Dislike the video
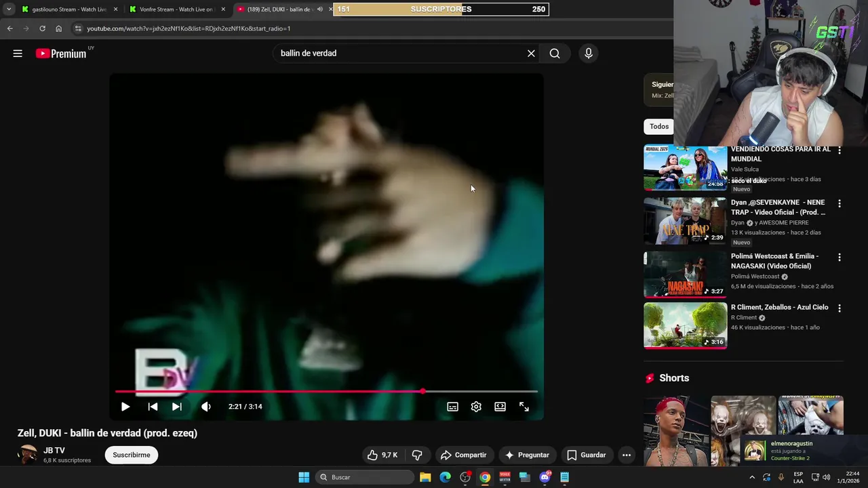Image resolution: width=868 pixels, height=488 pixels. [417, 455]
